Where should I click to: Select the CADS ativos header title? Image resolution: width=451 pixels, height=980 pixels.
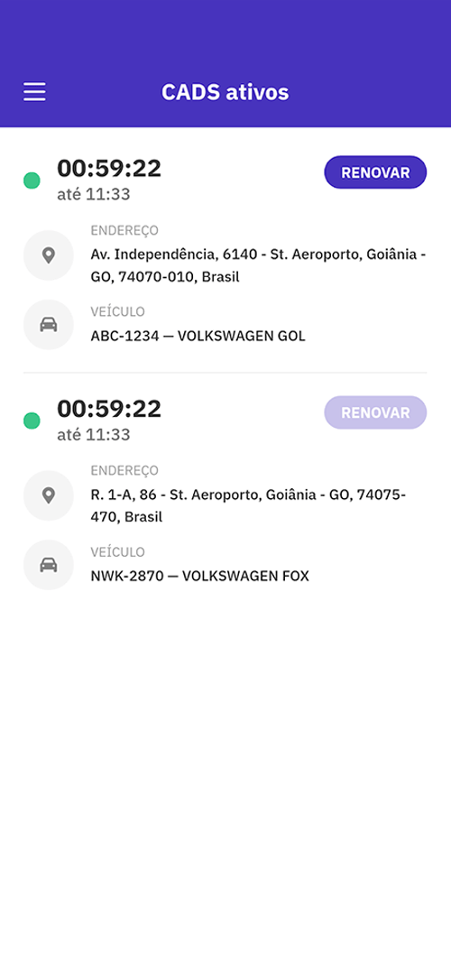pyautogui.click(x=225, y=92)
